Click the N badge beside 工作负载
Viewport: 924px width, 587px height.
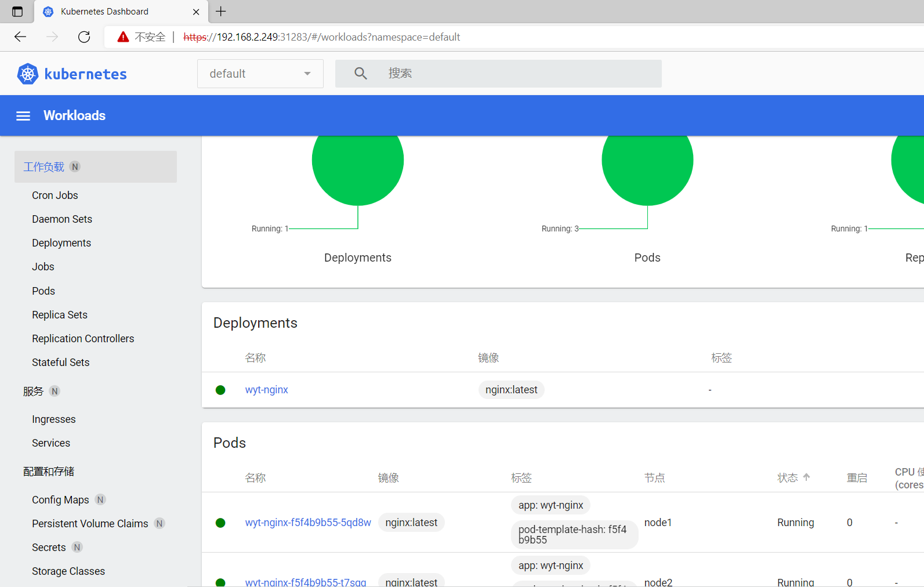pos(75,166)
